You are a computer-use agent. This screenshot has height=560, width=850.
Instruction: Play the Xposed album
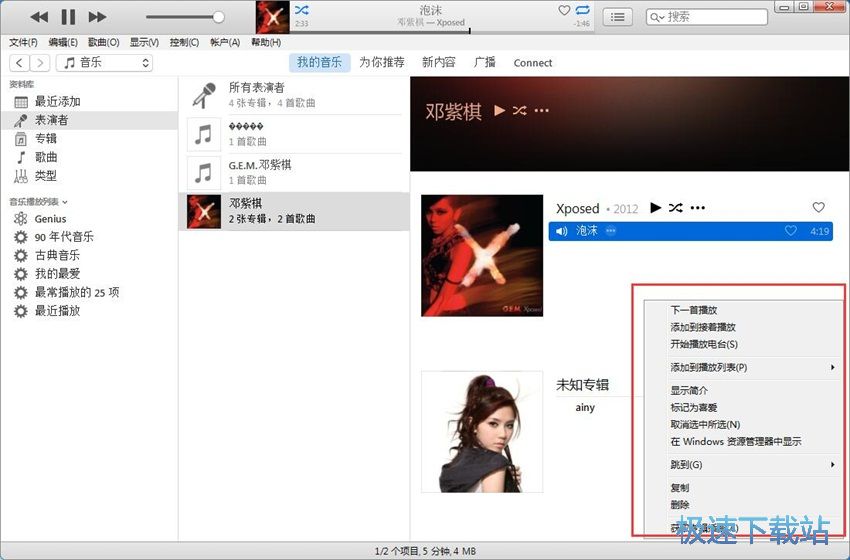[x=655, y=208]
